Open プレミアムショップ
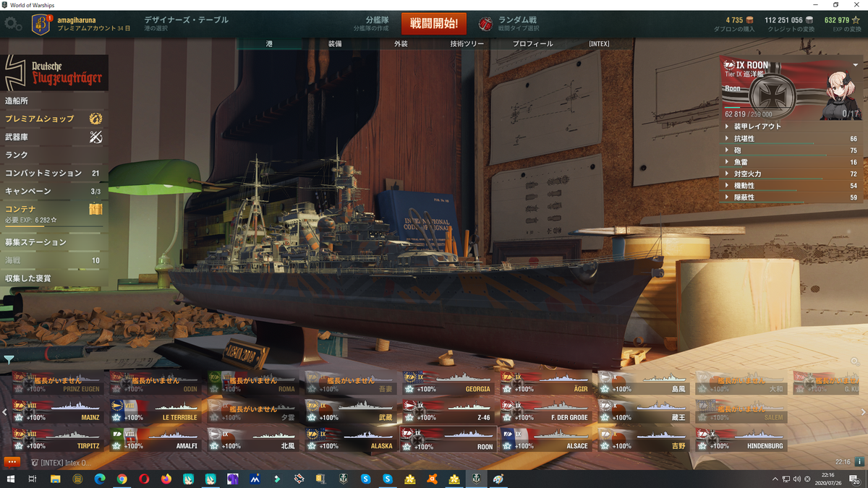This screenshot has width=868, height=488. 54,119
